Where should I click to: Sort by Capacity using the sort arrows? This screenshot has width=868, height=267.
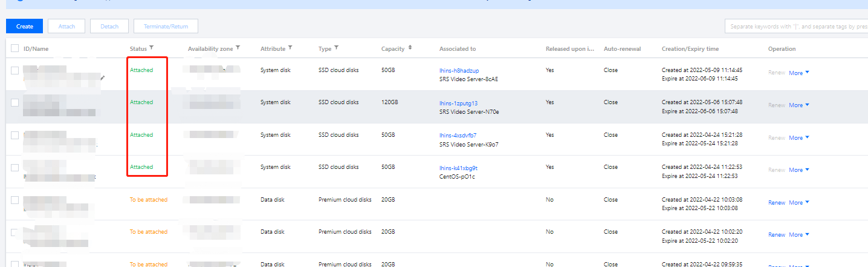pos(410,48)
